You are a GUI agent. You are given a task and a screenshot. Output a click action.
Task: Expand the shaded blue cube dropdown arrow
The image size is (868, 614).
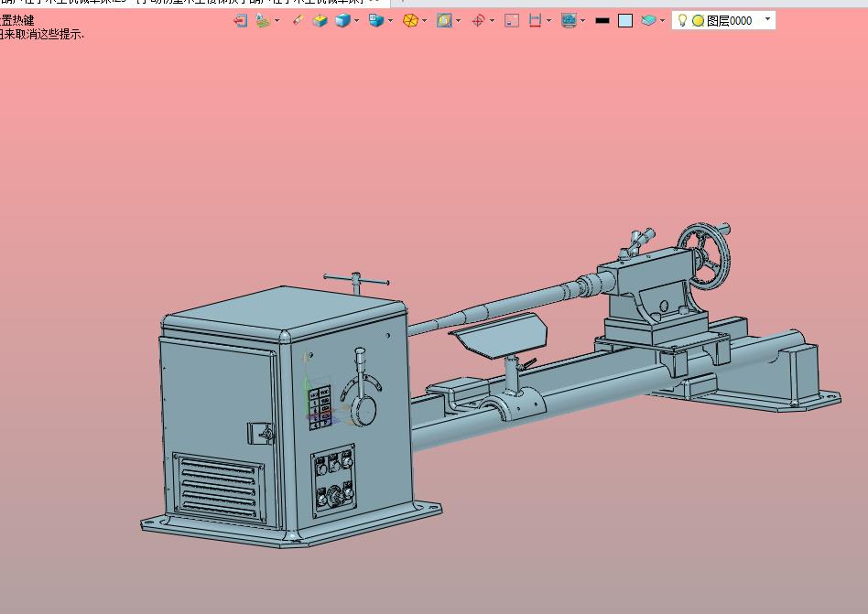[x=356, y=21]
